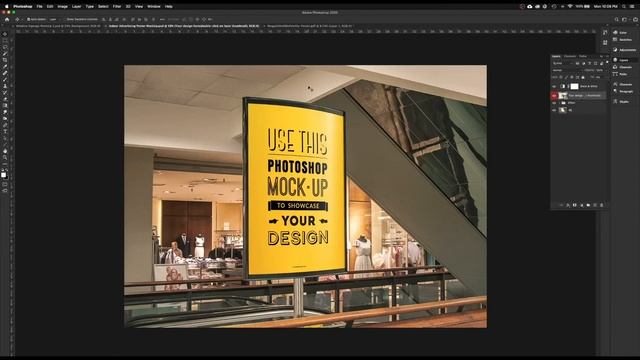
Task: Click the foreground color swatch
Action: pos(4,175)
